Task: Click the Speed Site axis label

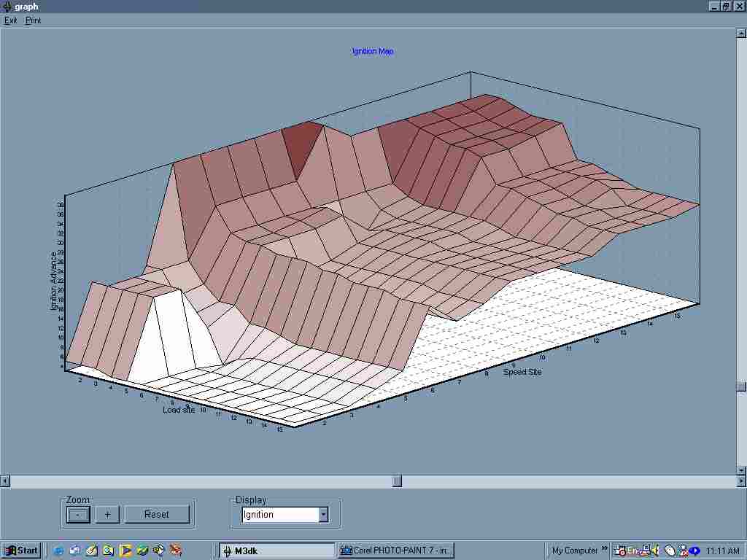Action: (522, 372)
